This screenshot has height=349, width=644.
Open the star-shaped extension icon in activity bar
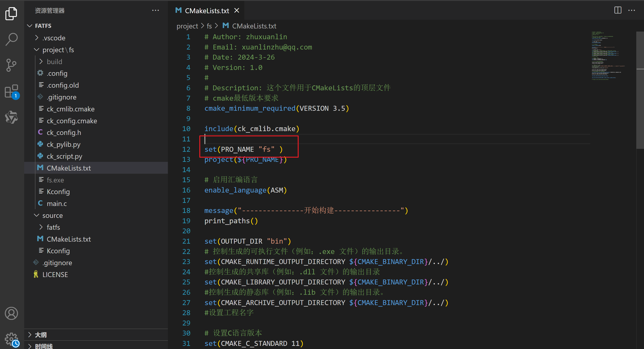click(11, 117)
